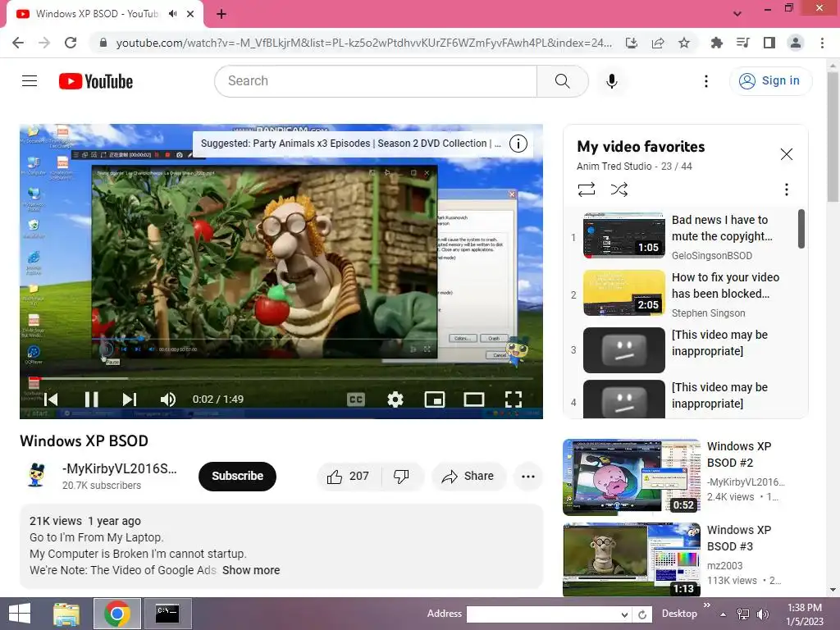Close the My video favorites playlist panel

pyautogui.click(x=787, y=154)
